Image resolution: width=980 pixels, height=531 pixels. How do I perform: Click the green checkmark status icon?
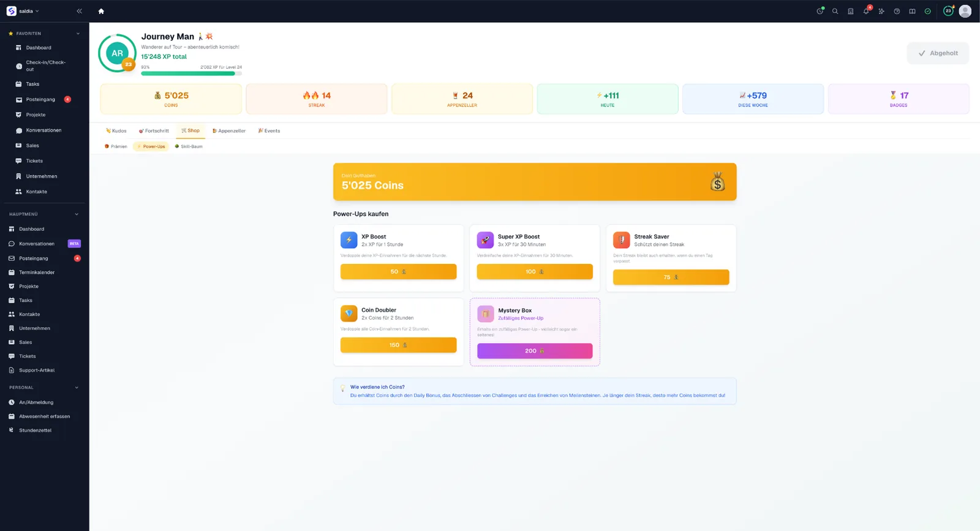(927, 11)
